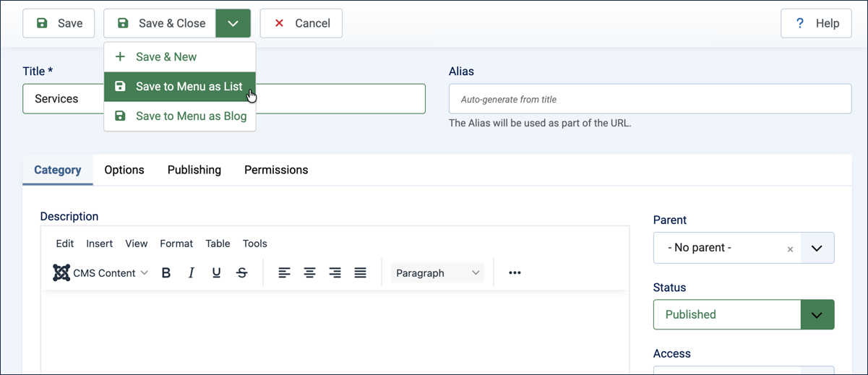
Task: Click the Save & Close button
Action: click(x=160, y=23)
